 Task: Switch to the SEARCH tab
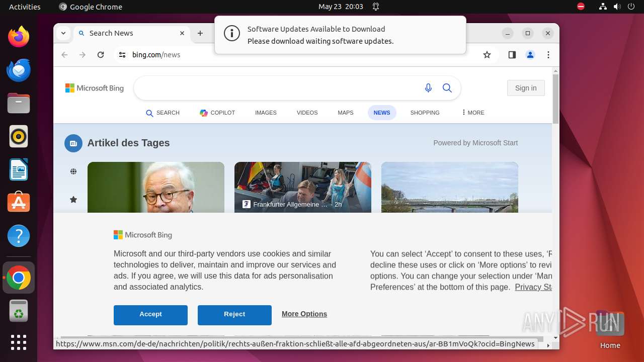[163, 113]
